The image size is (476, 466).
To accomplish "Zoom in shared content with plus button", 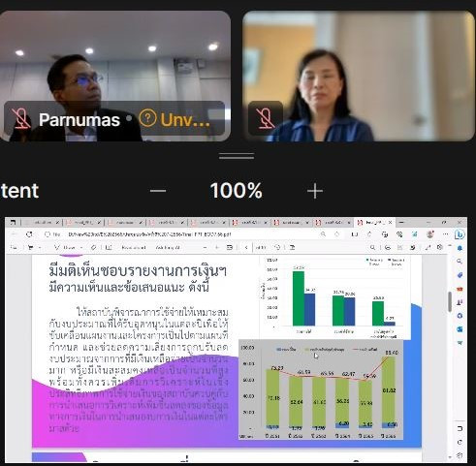I will [315, 191].
